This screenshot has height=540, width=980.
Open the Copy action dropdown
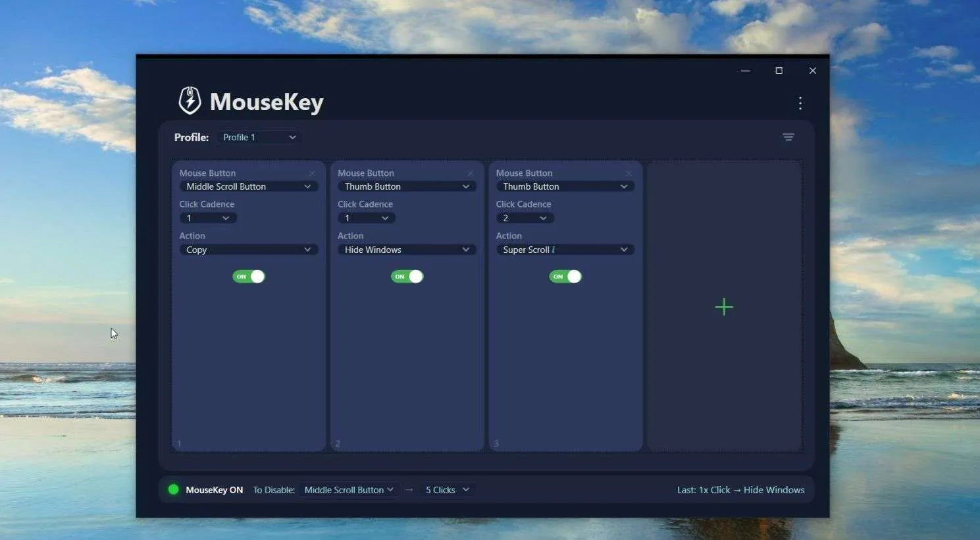[x=249, y=250]
